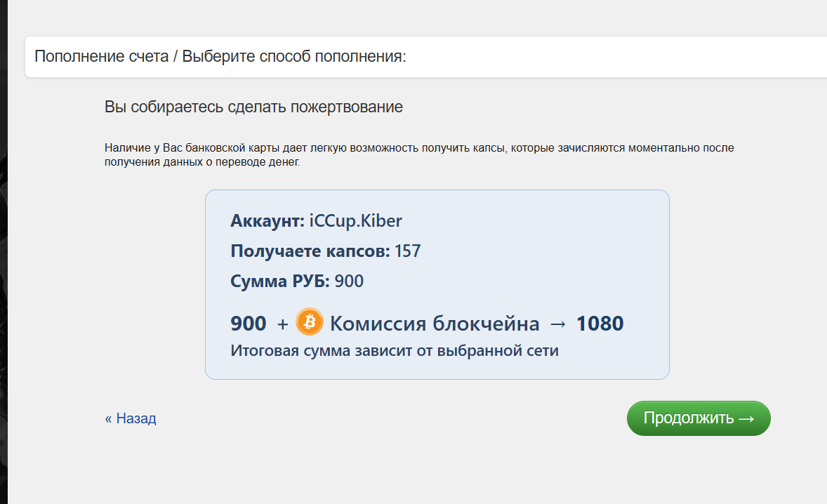Click the bank card description paragraph
Image resolution: width=827 pixels, height=504 pixels.
(419, 154)
